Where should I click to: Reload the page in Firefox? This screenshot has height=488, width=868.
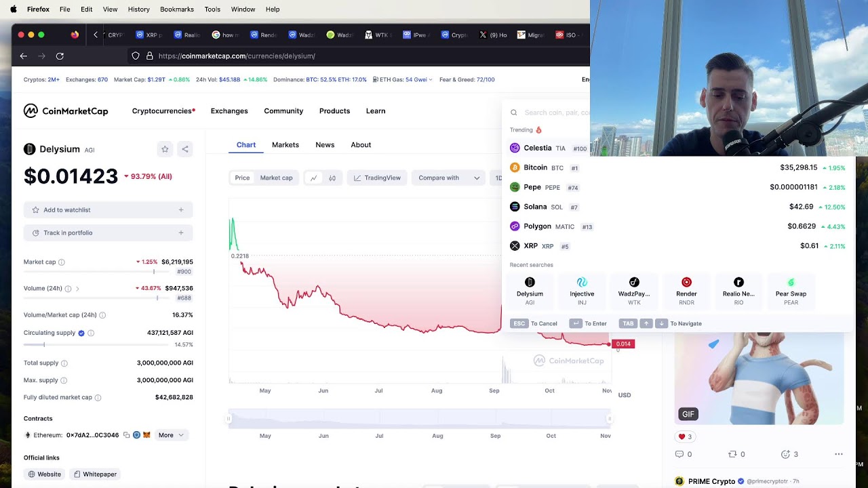60,56
